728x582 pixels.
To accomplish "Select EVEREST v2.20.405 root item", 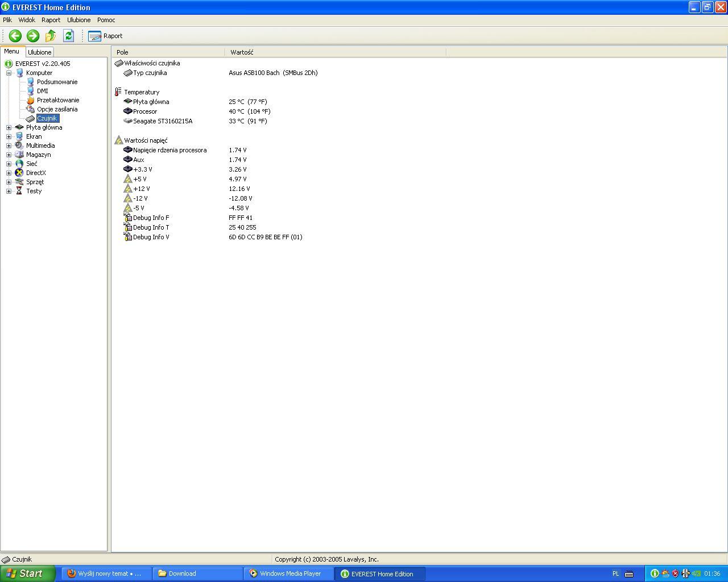I will point(43,64).
